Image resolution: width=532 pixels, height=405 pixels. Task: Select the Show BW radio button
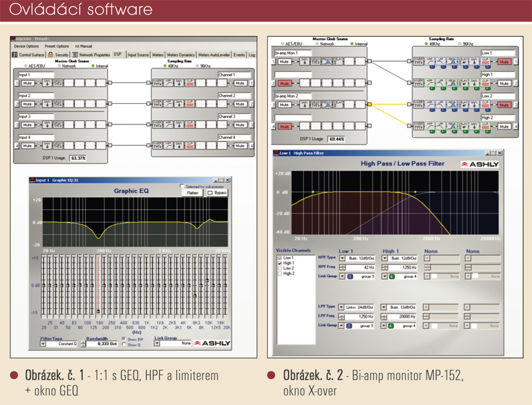tap(124, 339)
